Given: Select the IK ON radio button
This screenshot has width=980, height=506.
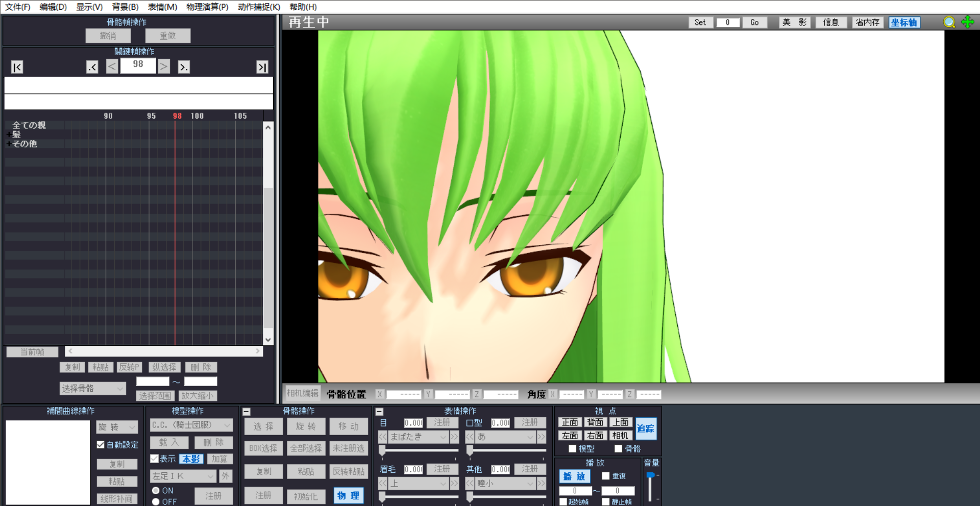Looking at the screenshot, I should point(156,490).
